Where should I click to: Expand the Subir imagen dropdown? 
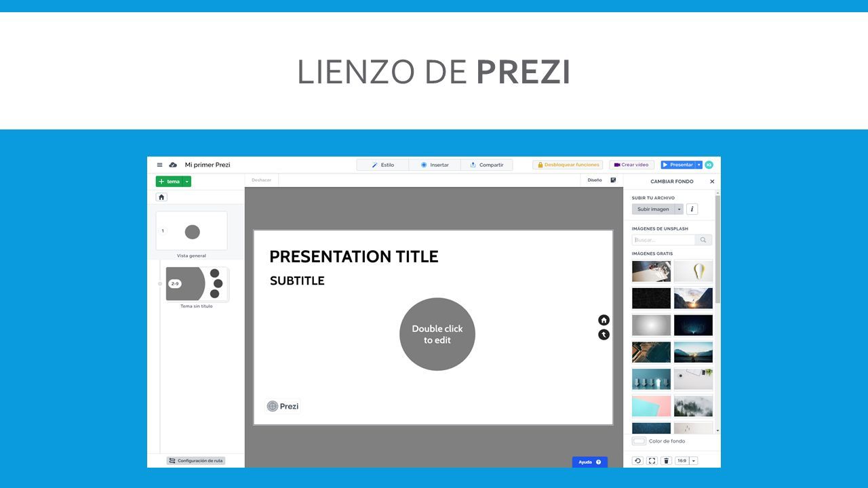[x=679, y=209]
